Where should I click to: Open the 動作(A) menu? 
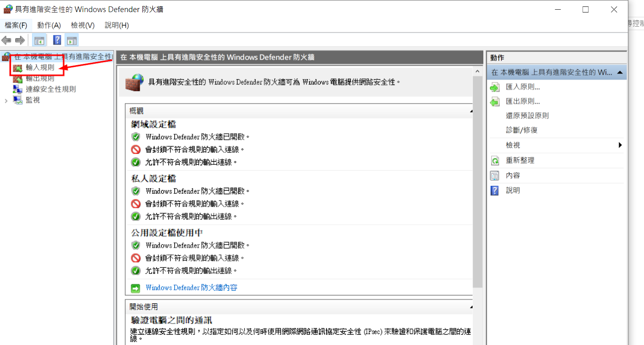[49, 25]
